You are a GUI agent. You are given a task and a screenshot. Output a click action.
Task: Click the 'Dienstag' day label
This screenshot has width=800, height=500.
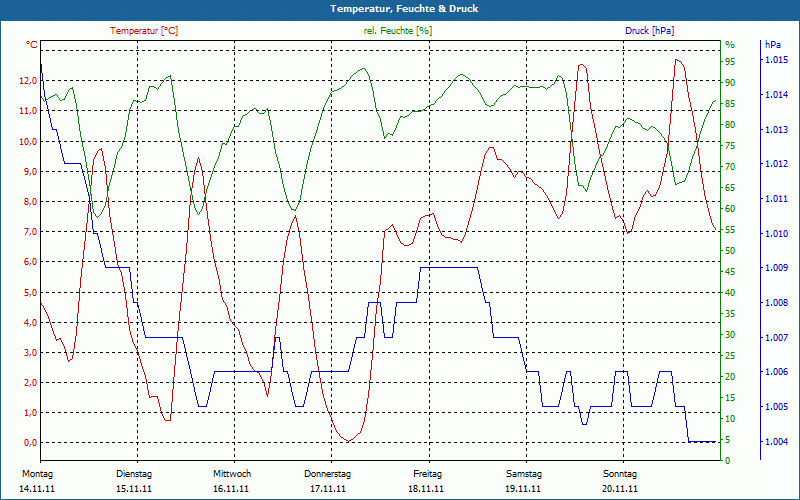134,473
